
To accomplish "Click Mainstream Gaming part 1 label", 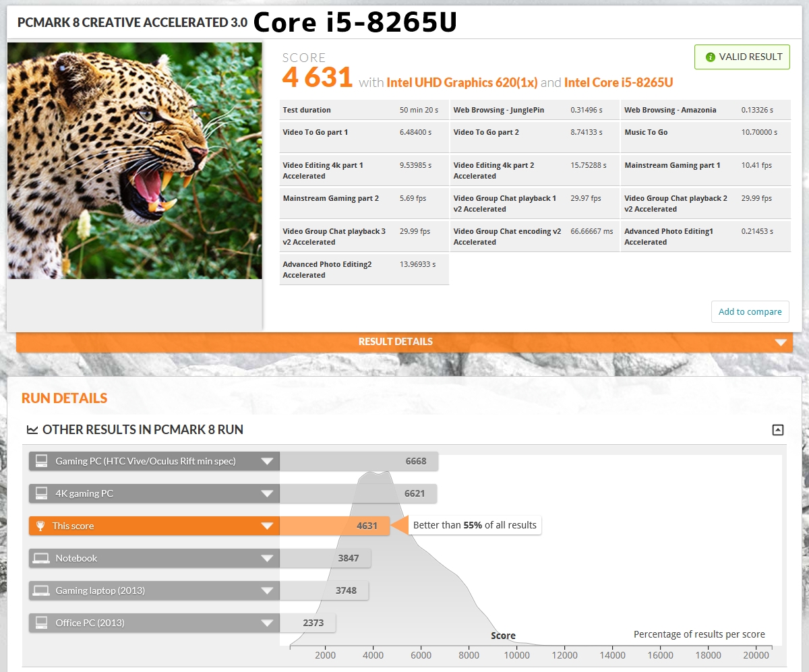I will (x=672, y=165).
